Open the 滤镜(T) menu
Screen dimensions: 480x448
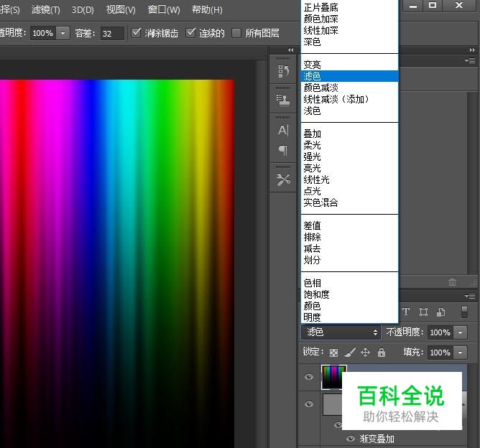45,10
